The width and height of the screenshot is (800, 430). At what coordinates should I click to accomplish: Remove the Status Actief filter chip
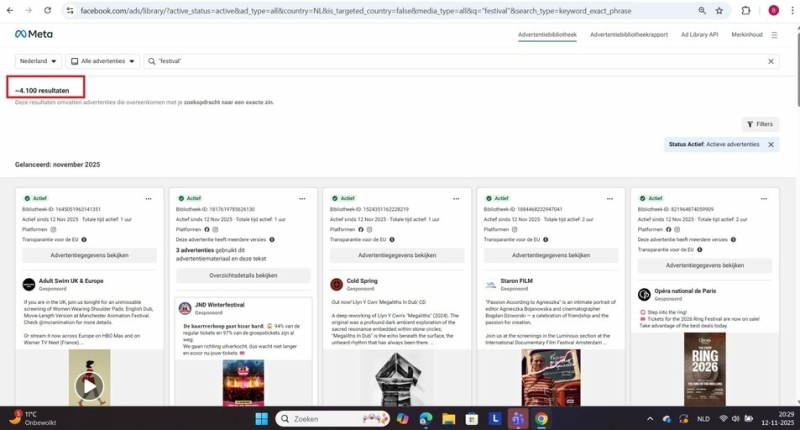pyautogui.click(x=770, y=145)
